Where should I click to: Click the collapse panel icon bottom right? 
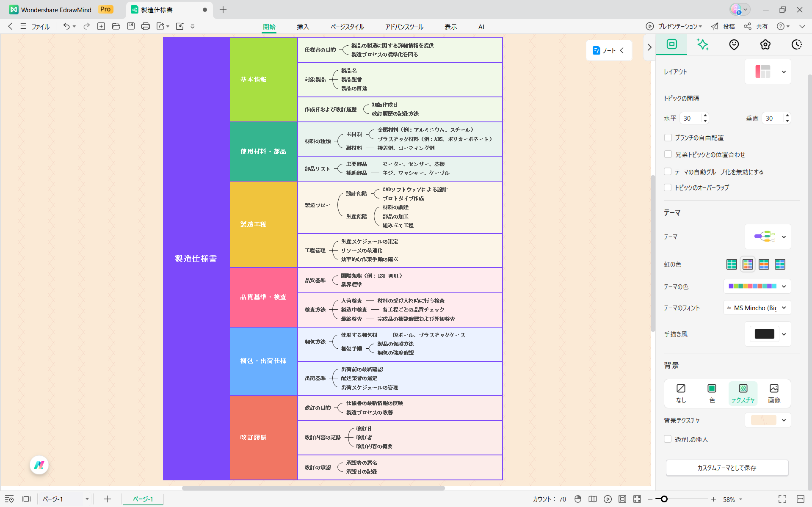[800, 499]
